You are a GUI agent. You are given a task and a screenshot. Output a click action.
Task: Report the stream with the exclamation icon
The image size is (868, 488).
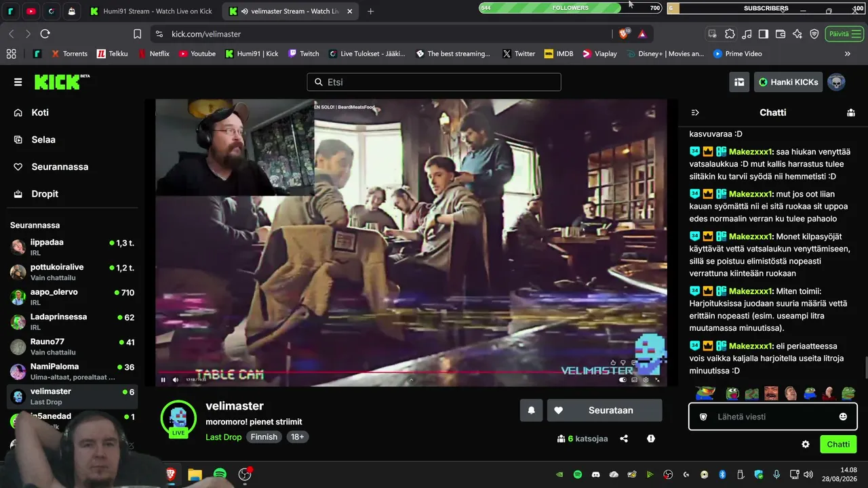coord(651,439)
